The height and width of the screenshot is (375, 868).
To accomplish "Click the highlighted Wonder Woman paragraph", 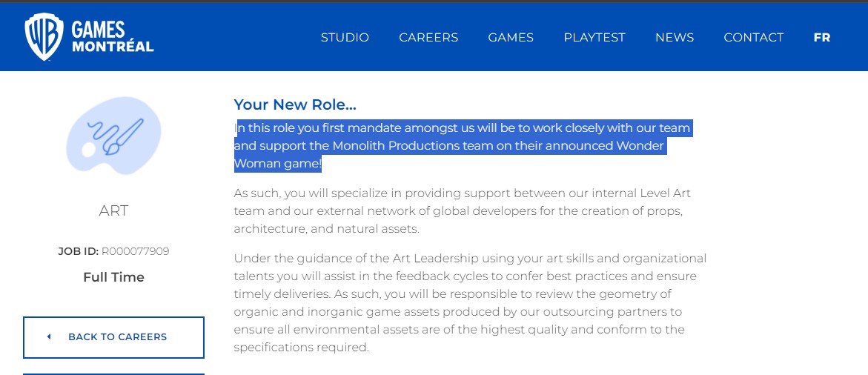I will tap(462, 146).
